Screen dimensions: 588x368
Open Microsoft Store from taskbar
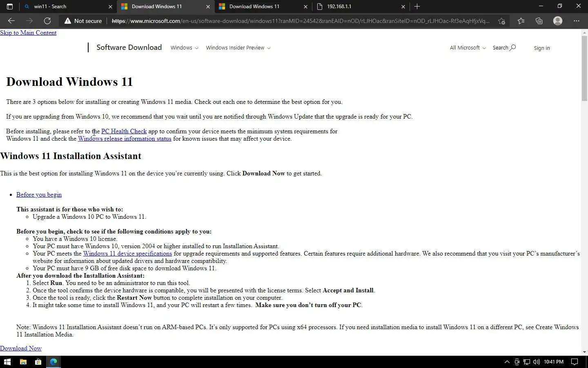(38, 362)
